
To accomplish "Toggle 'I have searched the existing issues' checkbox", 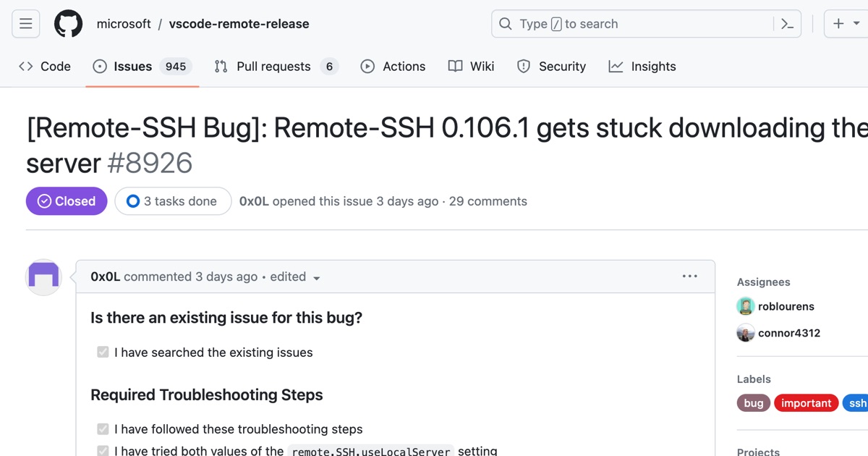I will 103,352.
